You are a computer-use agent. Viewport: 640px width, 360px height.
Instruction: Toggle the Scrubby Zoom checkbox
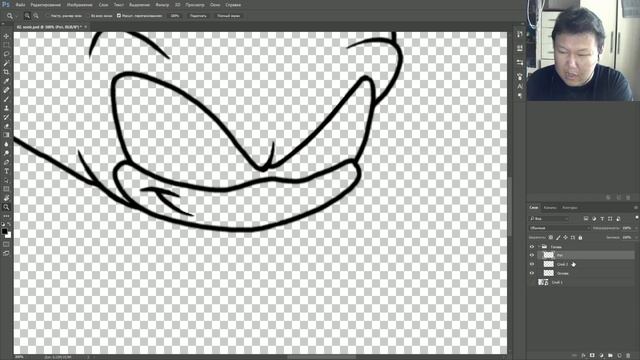[119, 16]
